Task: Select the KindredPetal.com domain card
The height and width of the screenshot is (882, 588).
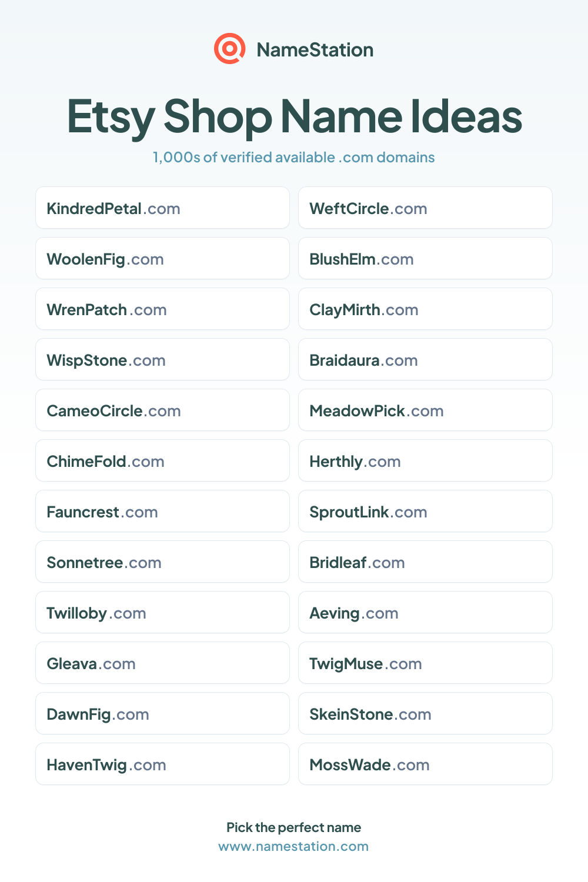Action: (x=162, y=208)
